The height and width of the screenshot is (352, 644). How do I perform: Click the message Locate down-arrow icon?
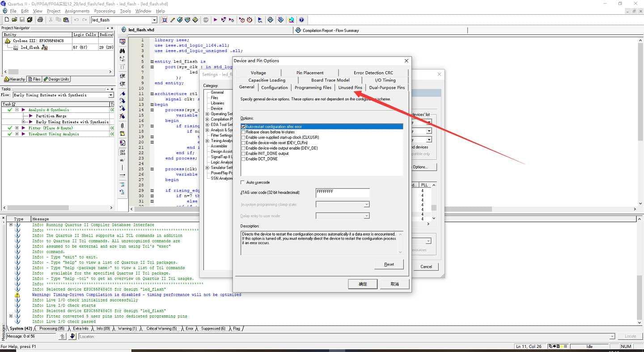[x=72, y=336]
